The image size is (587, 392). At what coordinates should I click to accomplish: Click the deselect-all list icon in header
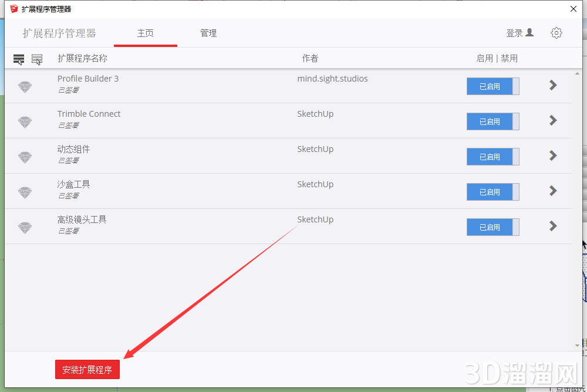click(x=37, y=59)
